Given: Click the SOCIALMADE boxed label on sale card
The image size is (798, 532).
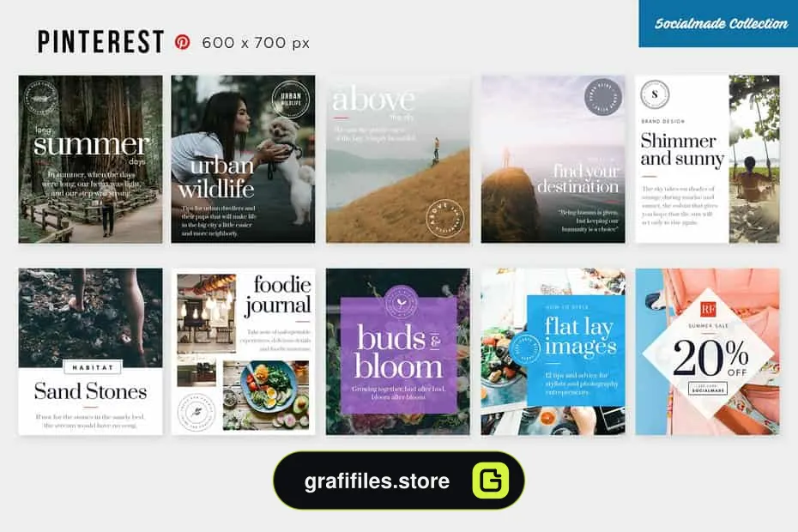Looking at the screenshot, I should pyautogui.click(x=708, y=389).
